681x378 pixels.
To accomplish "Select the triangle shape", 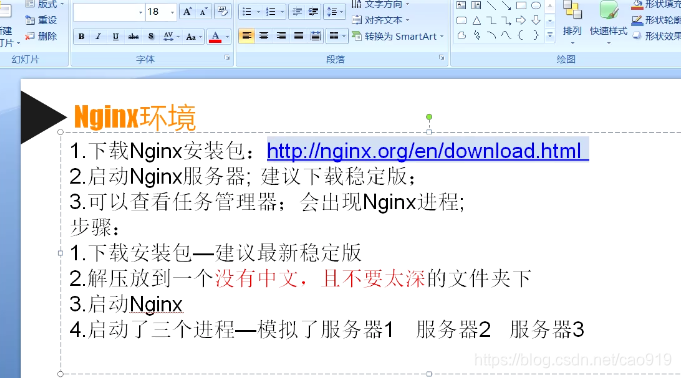I will pos(477,20).
